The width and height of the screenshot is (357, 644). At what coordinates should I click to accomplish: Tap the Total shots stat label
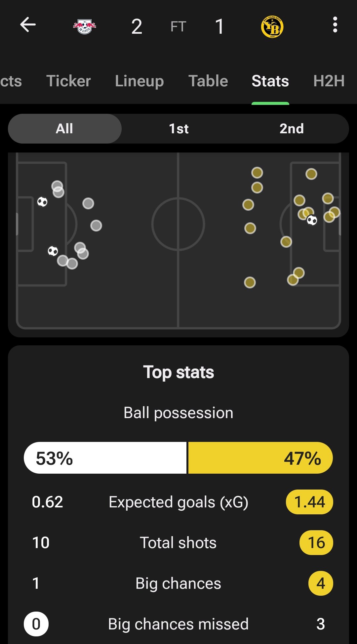[178, 542]
